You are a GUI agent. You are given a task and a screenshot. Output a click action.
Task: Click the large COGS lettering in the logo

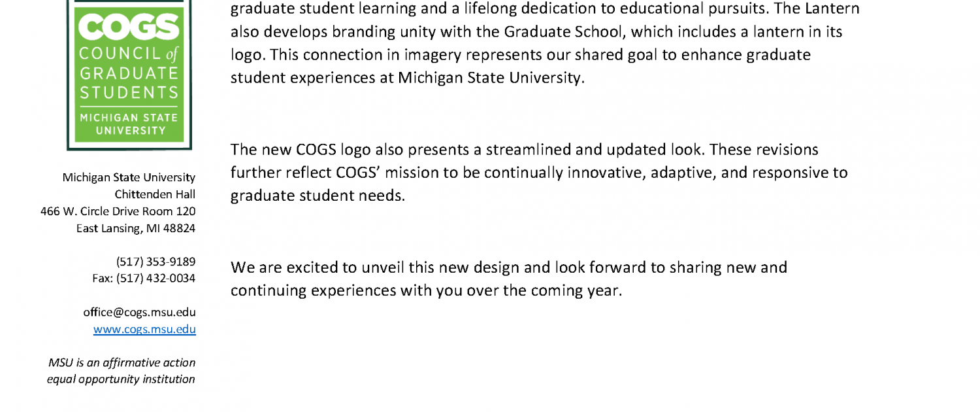click(129, 27)
